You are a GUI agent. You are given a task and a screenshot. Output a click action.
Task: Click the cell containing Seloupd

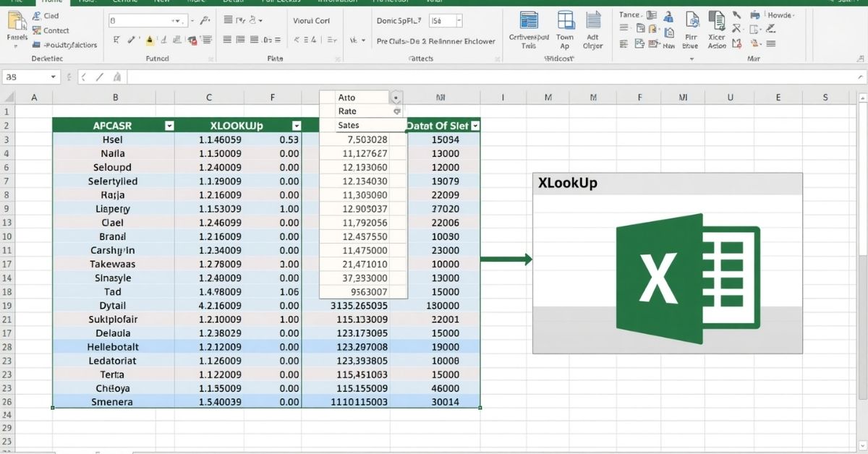113,167
